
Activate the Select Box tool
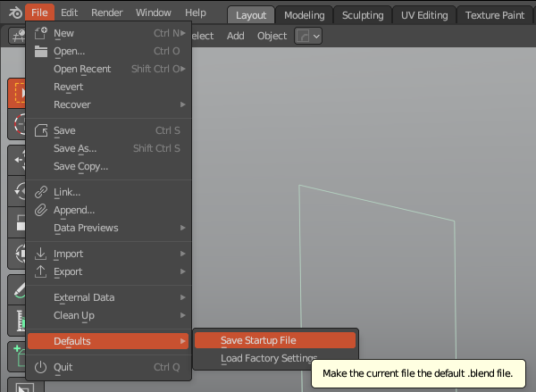(x=17, y=93)
